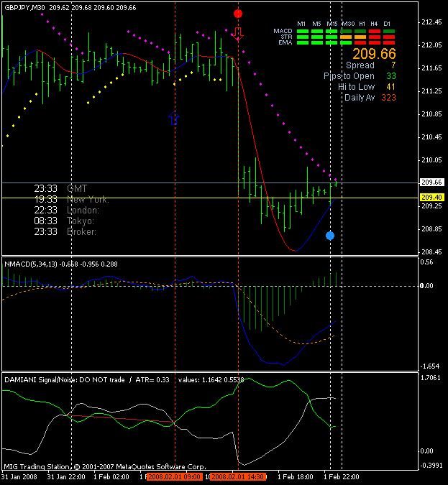Screen dimensions: 448x485
Task: Click the 31 Jan 2008 time axis label
Action: [x=19, y=476]
